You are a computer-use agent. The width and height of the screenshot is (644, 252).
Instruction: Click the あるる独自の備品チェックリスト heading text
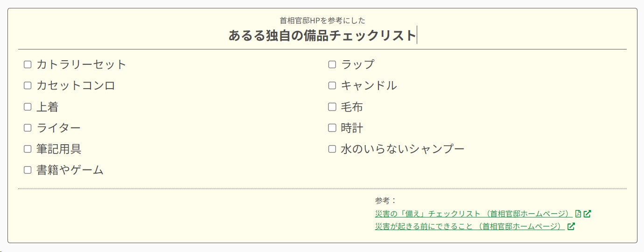[322, 35]
